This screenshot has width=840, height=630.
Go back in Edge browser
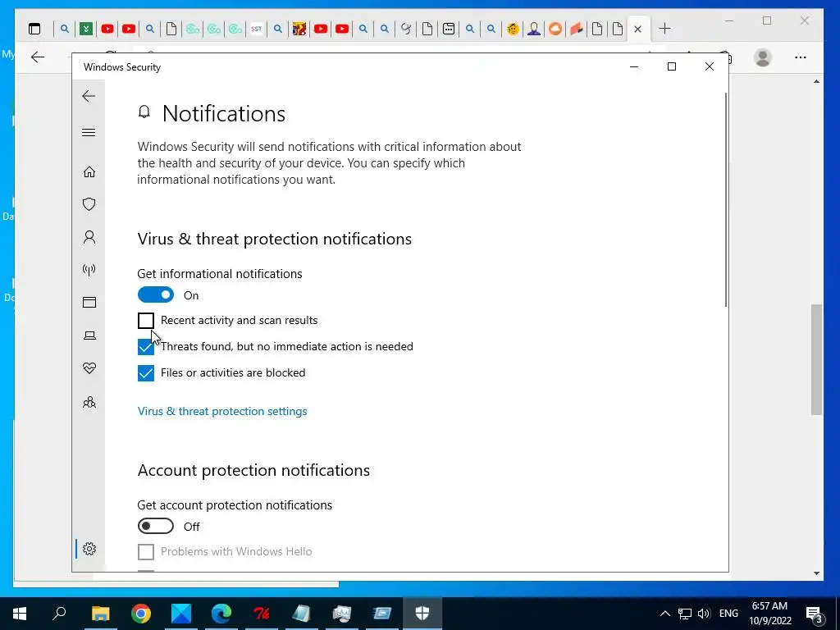coord(38,57)
